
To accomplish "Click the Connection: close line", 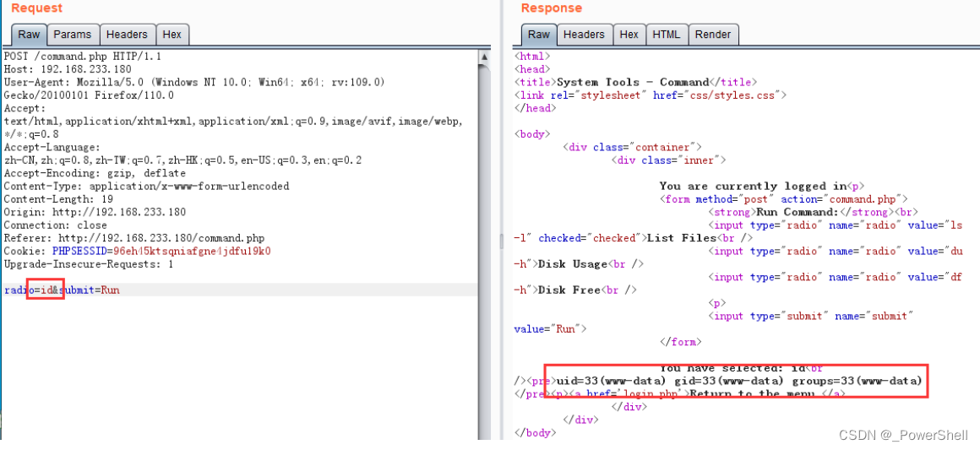I will click(55, 225).
